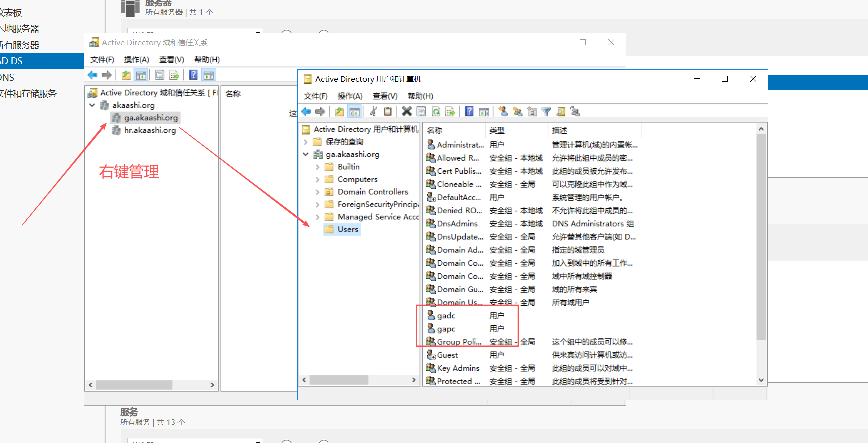Create a new group with toolbar icon

518,112
